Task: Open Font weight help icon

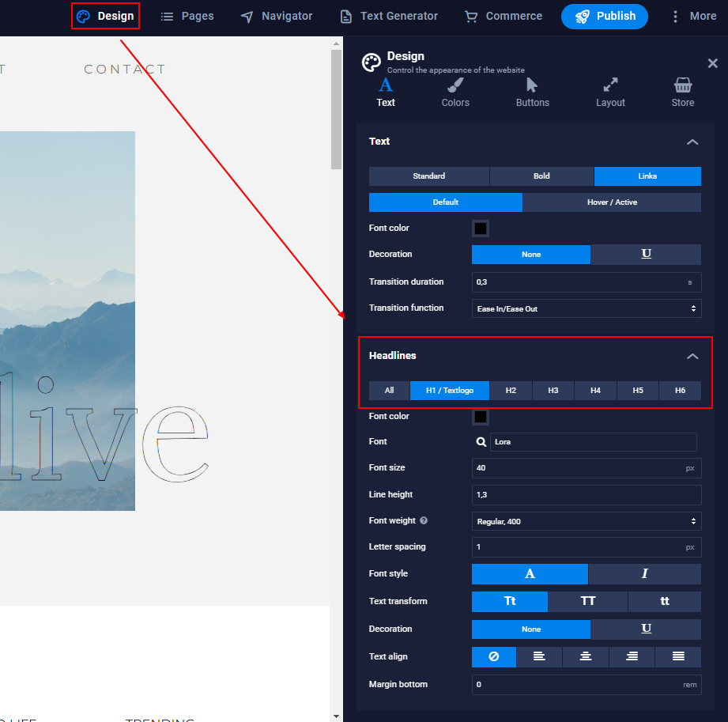Action: 424,520
